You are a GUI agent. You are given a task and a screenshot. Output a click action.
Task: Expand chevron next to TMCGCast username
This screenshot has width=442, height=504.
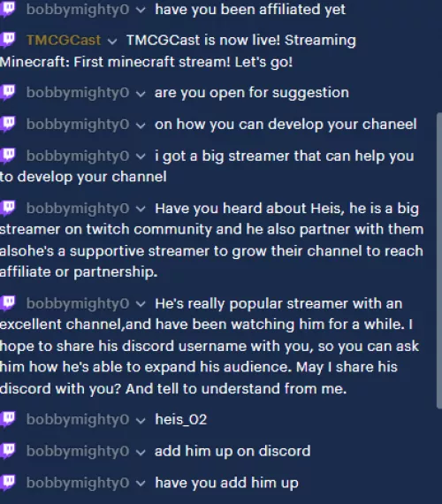point(112,42)
